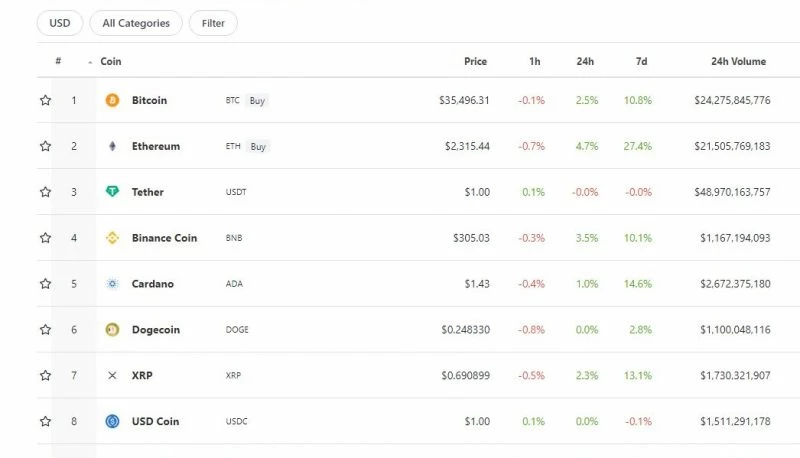
Task: Click the Buy button next to BTC
Action: [257, 100]
